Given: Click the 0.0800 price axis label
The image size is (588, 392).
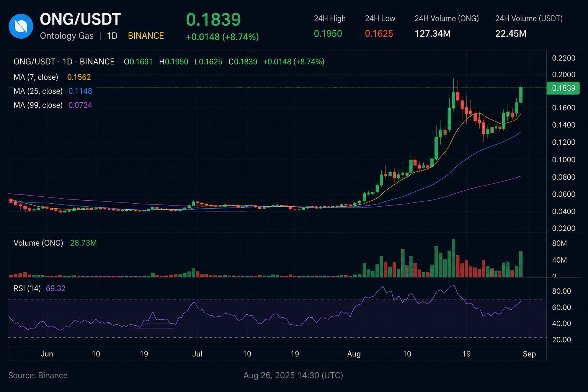Looking at the screenshot, I should (x=563, y=177).
